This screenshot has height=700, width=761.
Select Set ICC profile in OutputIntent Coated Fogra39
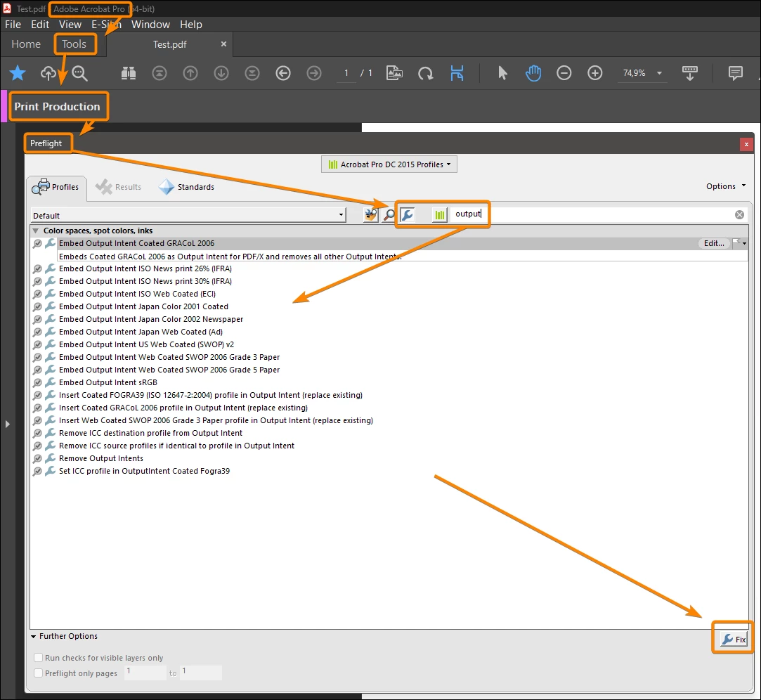click(x=144, y=471)
